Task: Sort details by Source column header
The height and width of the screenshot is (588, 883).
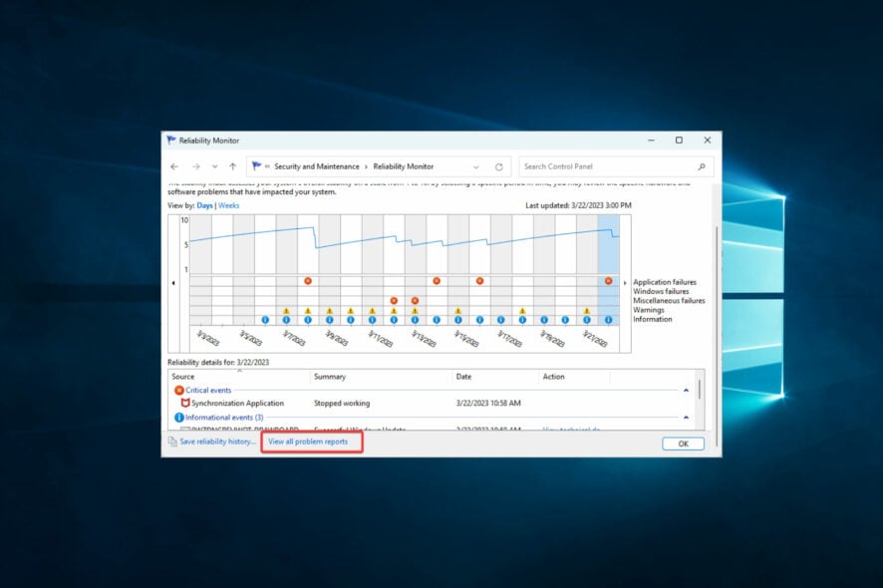Action: [x=239, y=377]
